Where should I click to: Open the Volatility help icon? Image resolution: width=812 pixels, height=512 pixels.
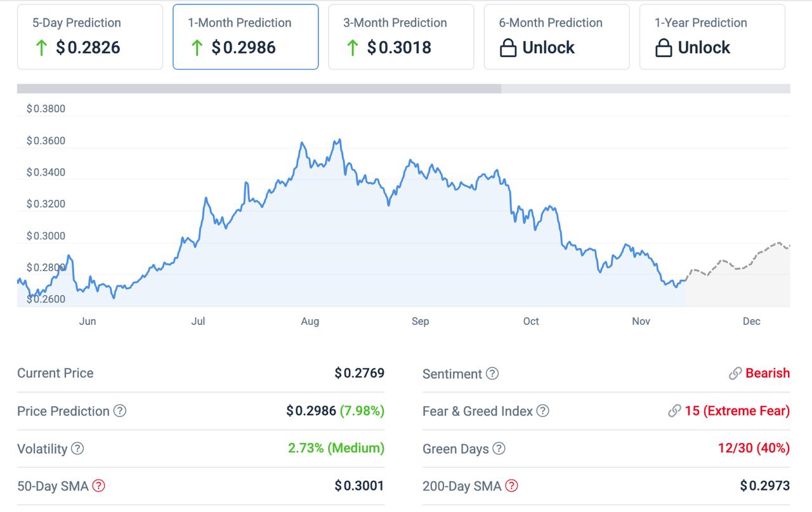pos(77,449)
